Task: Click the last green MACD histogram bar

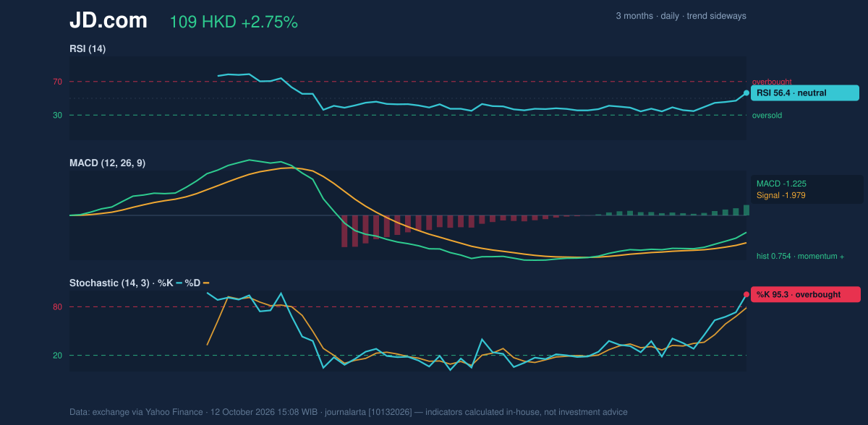Action: pyautogui.click(x=746, y=210)
